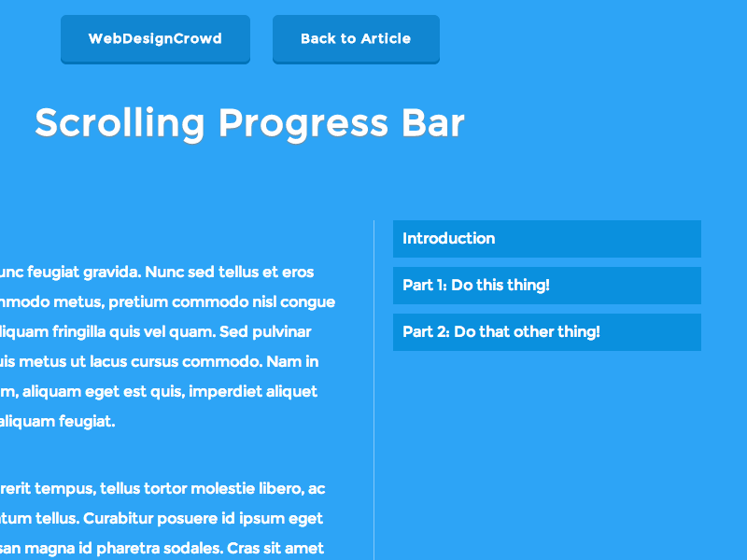Select the Part 1: Do this thing! bar
Screen dimensions: 747x560
tap(546, 286)
